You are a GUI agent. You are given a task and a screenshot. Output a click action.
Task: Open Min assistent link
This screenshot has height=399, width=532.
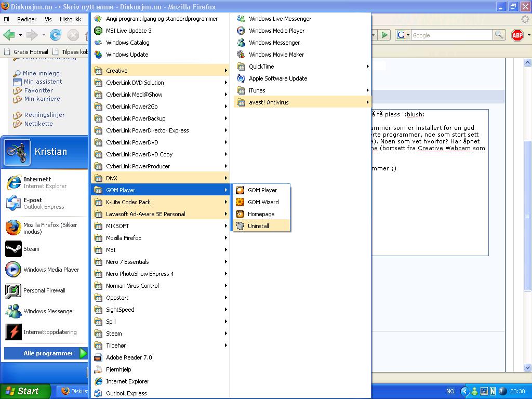coord(43,82)
